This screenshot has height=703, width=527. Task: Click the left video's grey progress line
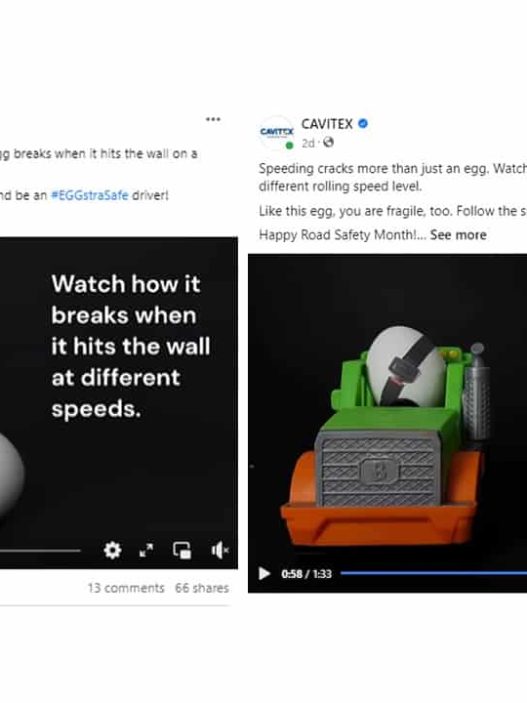point(40,550)
